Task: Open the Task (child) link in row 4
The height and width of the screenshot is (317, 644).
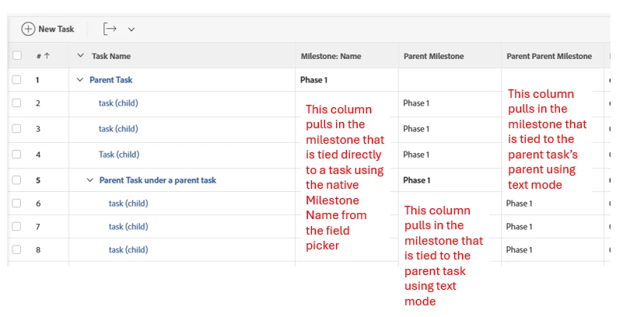Action: 119,155
